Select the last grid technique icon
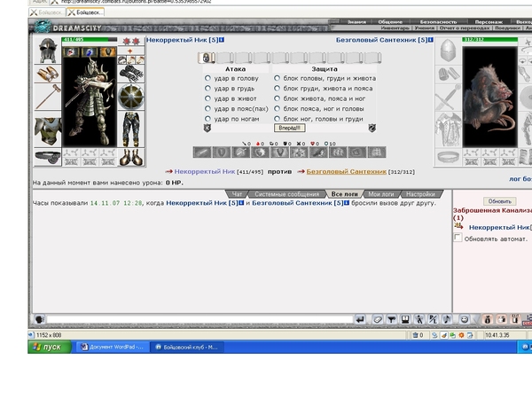 (377, 153)
